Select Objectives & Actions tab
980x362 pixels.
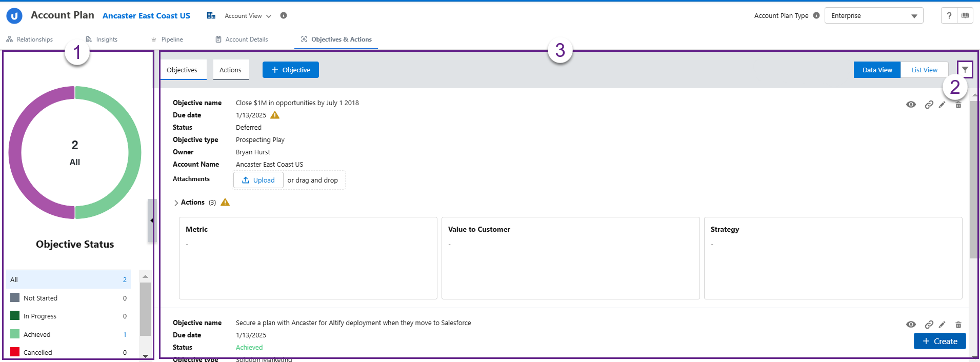click(x=336, y=39)
